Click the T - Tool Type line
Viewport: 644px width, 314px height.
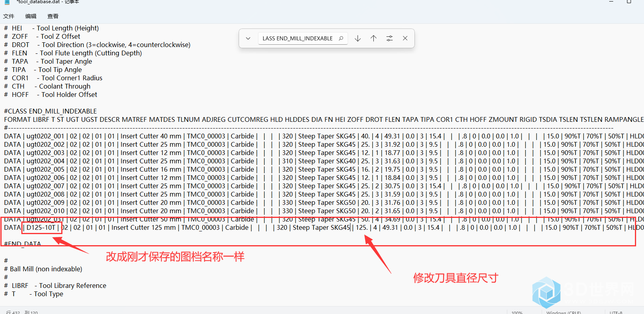pyautogui.click(x=34, y=294)
